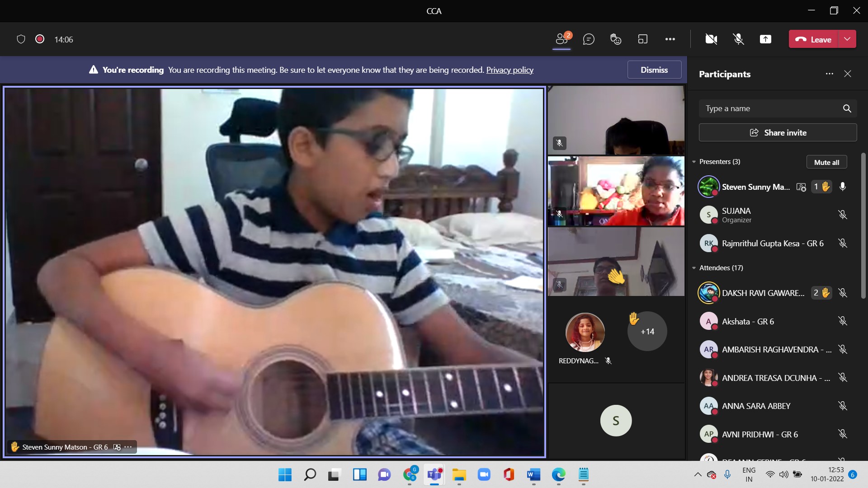
Task: Expand the Leave button dropdown arrow
Action: pyautogui.click(x=847, y=39)
